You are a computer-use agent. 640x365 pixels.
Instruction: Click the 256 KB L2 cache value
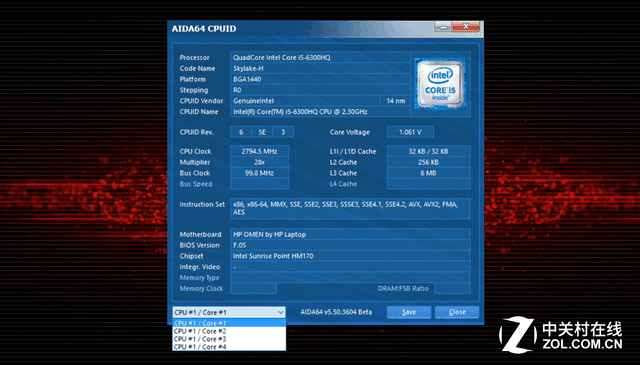tap(429, 162)
